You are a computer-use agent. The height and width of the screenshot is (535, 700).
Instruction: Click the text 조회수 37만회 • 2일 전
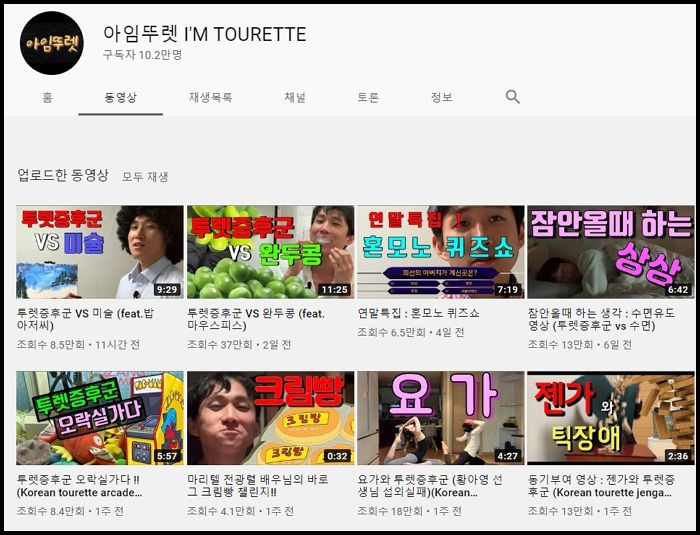pyautogui.click(x=239, y=345)
